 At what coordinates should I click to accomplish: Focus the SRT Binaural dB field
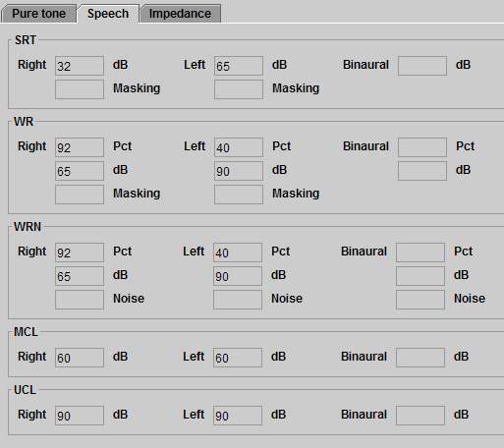pos(422,66)
